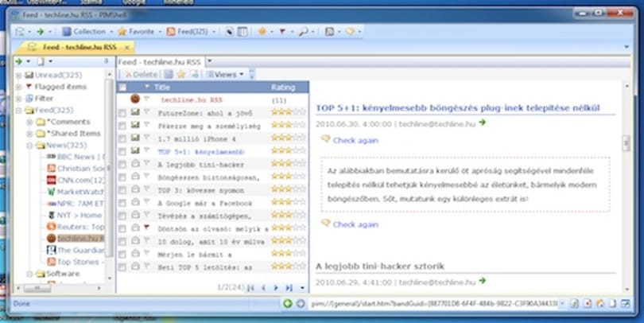
Task: Select Software folder in tree
Action: click(x=57, y=274)
